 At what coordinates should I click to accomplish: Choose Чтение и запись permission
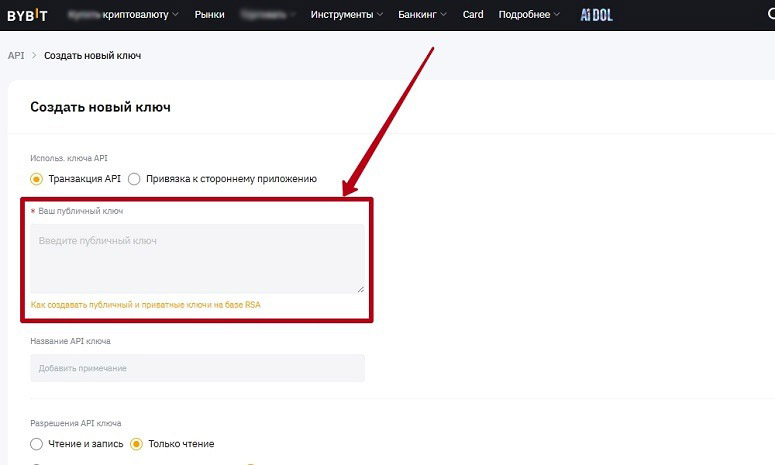click(37, 444)
